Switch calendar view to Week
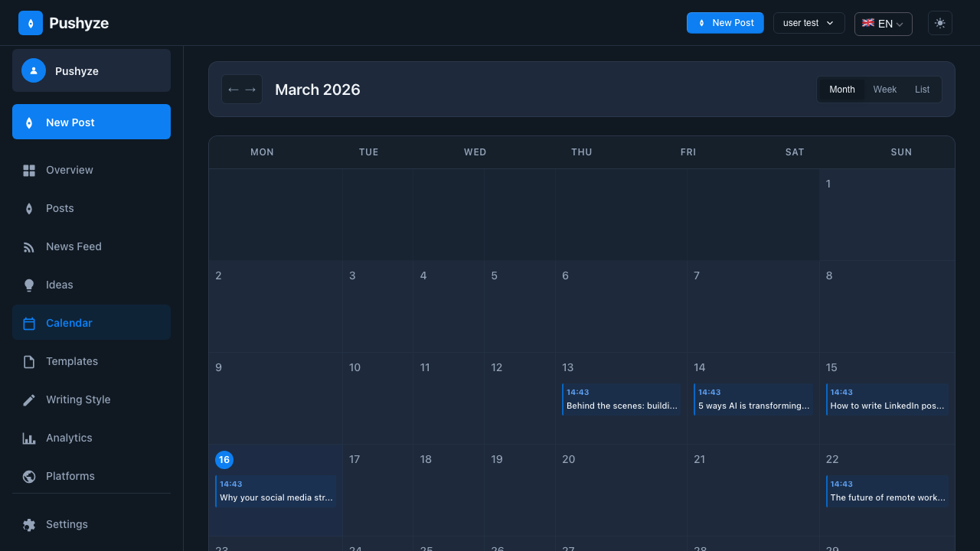 tap(884, 90)
